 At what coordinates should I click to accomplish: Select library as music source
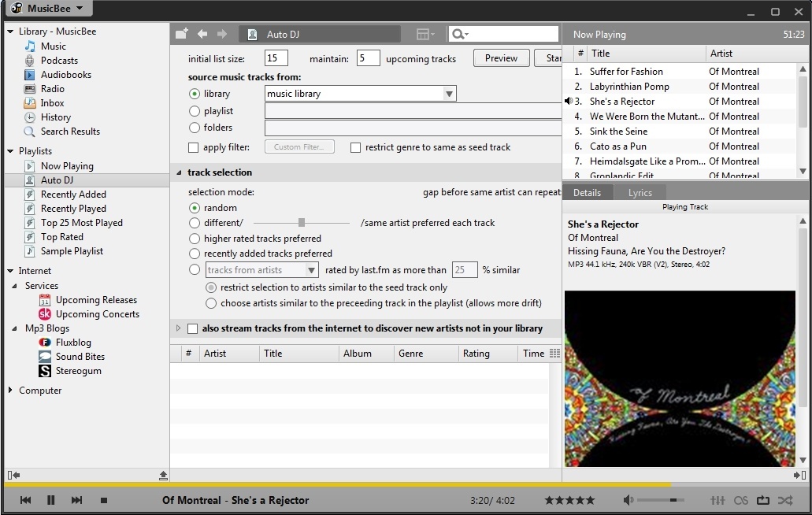point(195,94)
